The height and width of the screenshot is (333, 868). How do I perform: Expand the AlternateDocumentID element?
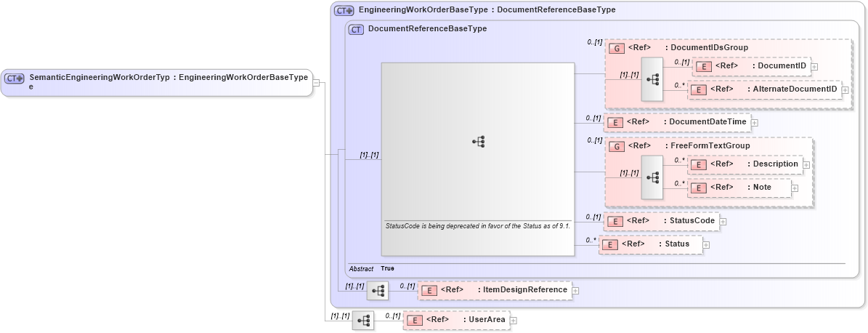click(x=845, y=89)
